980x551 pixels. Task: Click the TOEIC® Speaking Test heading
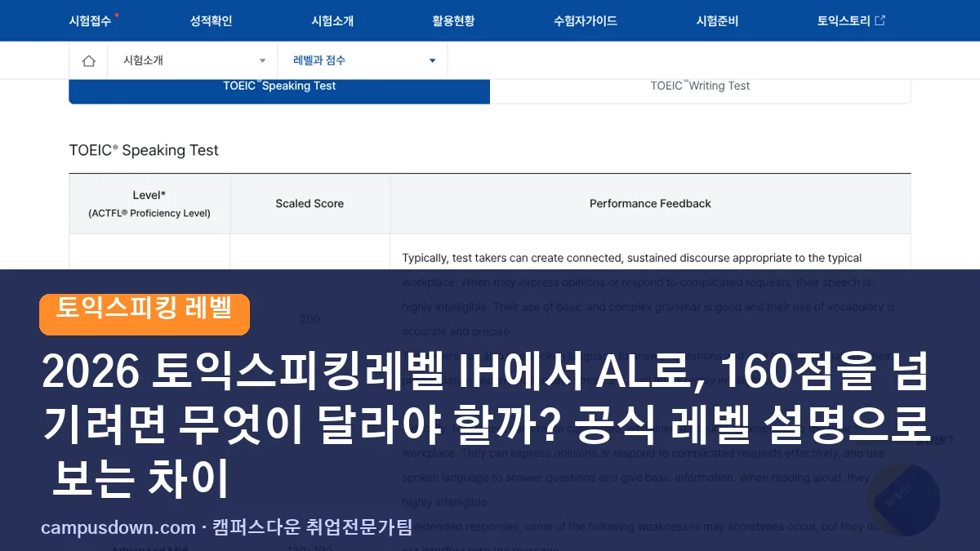pyautogui.click(x=144, y=150)
